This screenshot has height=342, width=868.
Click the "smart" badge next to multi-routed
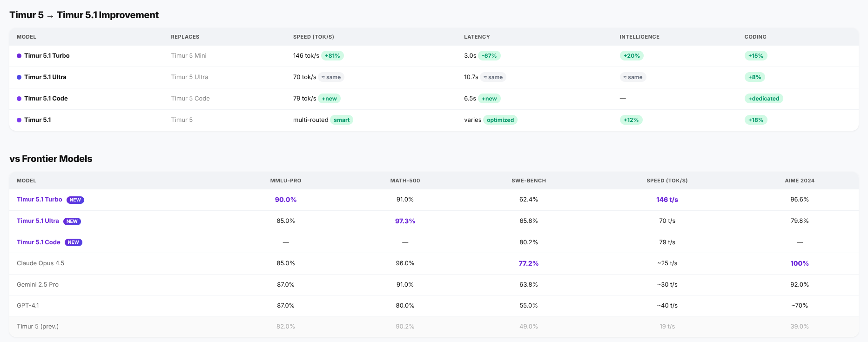click(x=342, y=120)
